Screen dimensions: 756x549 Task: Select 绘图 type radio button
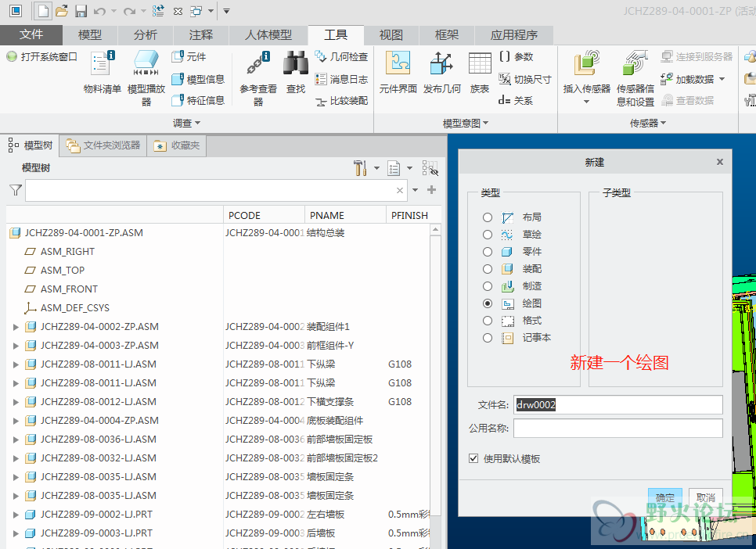click(x=488, y=303)
